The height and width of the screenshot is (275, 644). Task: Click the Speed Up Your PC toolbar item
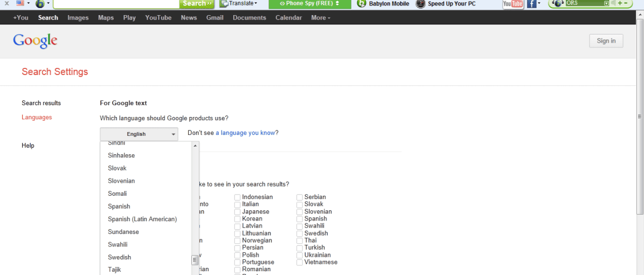point(446,4)
